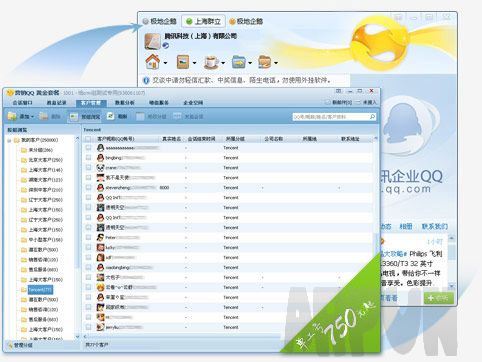The image size is (482, 362).
Task: Click the 营销QQ logo in the title bar
Action: point(10,93)
